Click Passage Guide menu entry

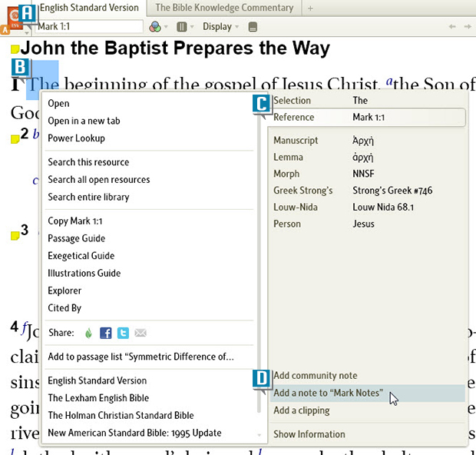76,238
